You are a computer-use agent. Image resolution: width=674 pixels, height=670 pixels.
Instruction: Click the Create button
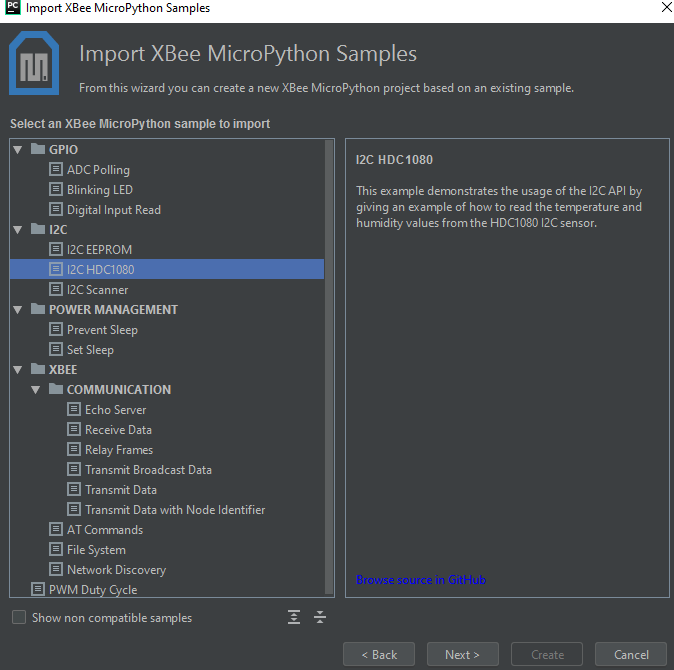tap(547, 654)
